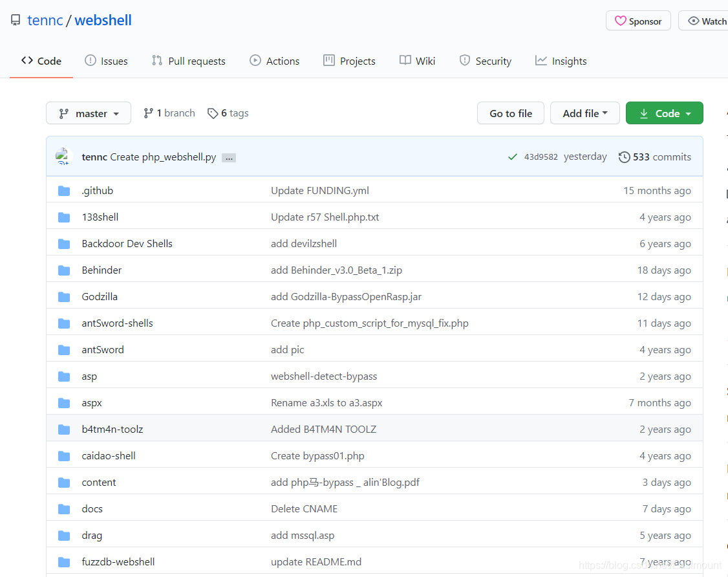Image resolution: width=728 pixels, height=577 pixels.
Task: Click the folder icon for antSword-shells
Action: [64, 323]
